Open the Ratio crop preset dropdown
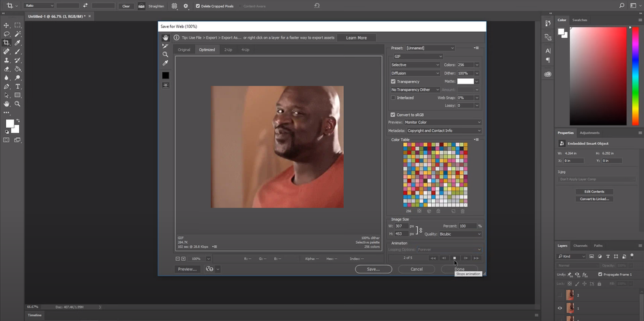The width and height of the screenshot is (644, 321). point(39,5)
